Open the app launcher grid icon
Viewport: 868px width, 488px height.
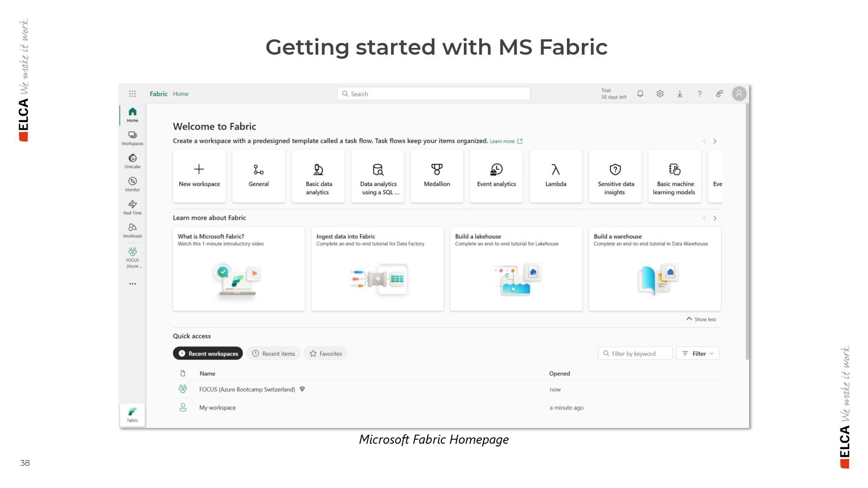pyautogui.click(x=132, y=94)
